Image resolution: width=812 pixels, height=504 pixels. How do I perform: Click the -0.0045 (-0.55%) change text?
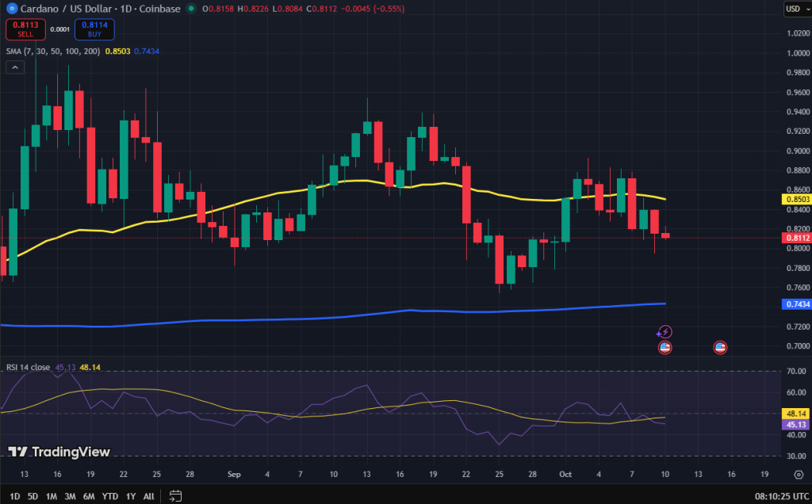(373, 9)
